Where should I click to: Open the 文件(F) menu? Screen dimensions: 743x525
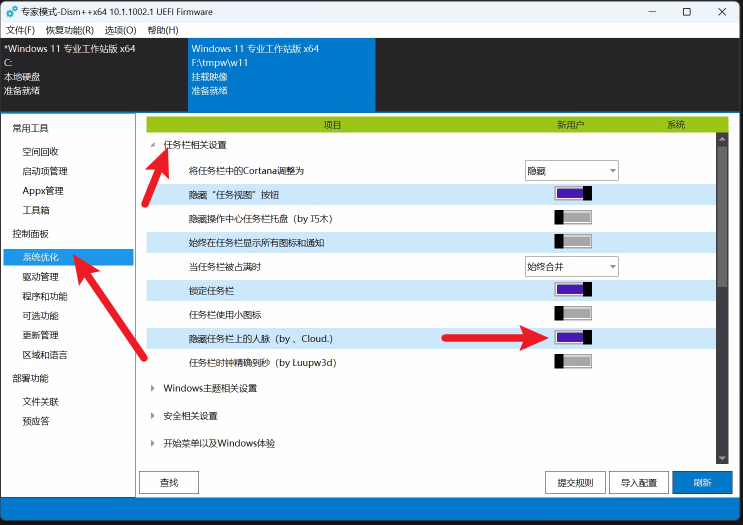tap(20, 30)
